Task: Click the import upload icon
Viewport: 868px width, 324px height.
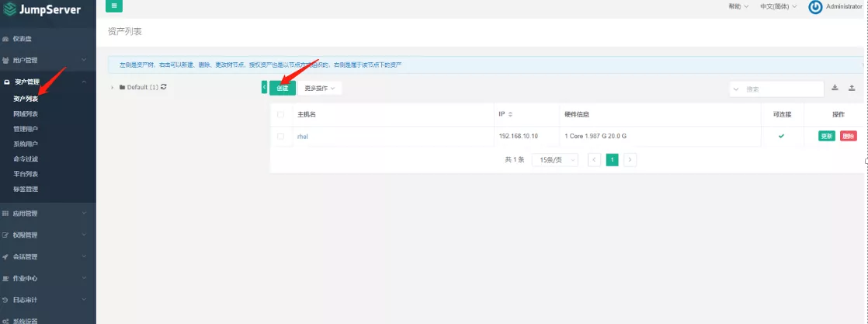Action: coord(852,88)
